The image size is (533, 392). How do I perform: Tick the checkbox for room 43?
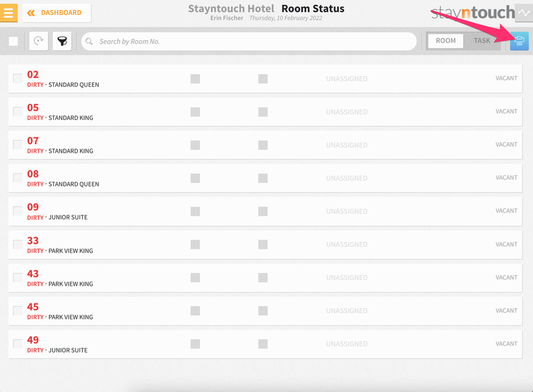[x=18, y=277]
